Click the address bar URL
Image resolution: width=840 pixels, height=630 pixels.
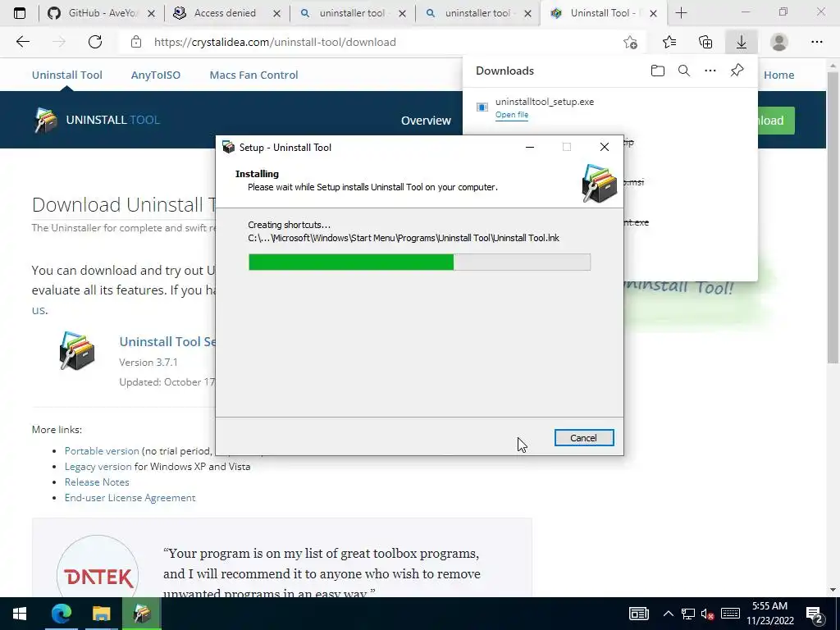[x=275, y=42]
